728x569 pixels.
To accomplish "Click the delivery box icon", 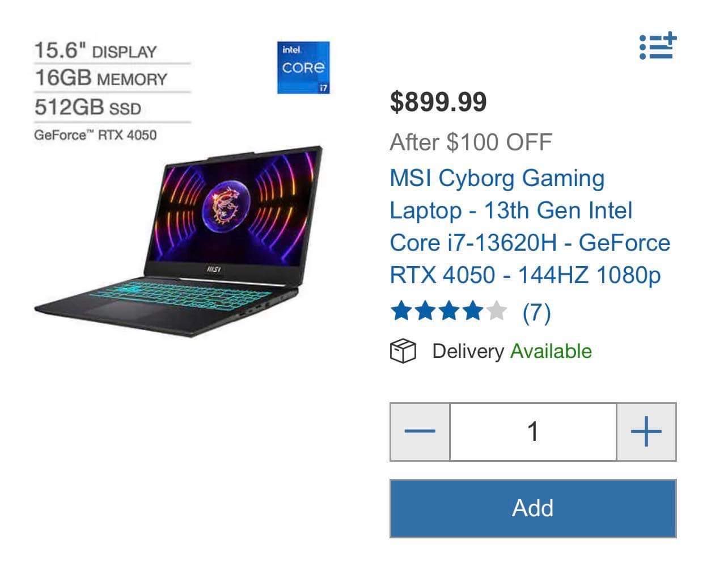I will tap(403, 352).
